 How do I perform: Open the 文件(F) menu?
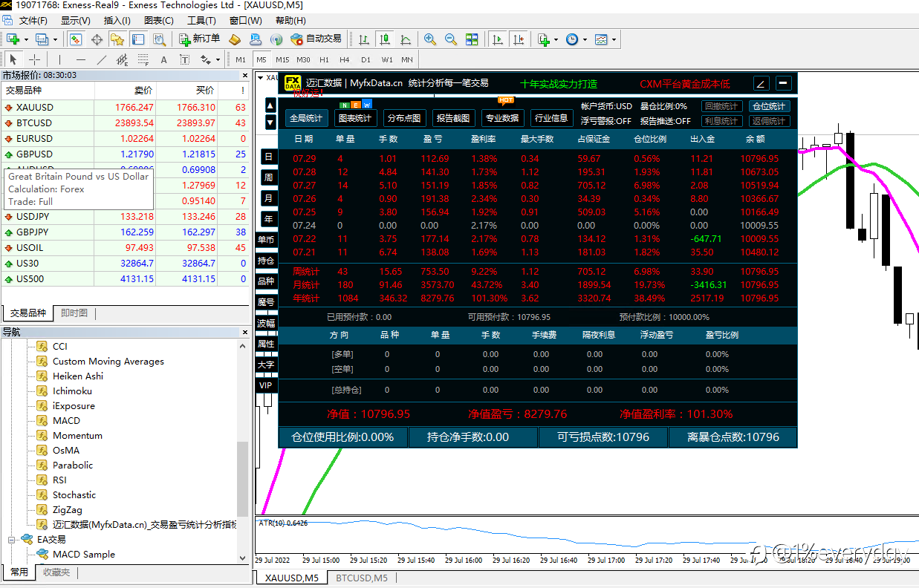coord(33,20)
